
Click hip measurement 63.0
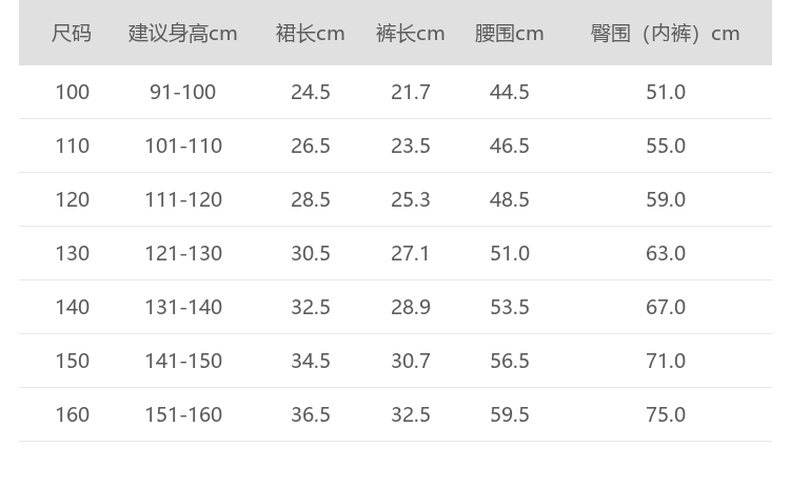pos(665,254)
